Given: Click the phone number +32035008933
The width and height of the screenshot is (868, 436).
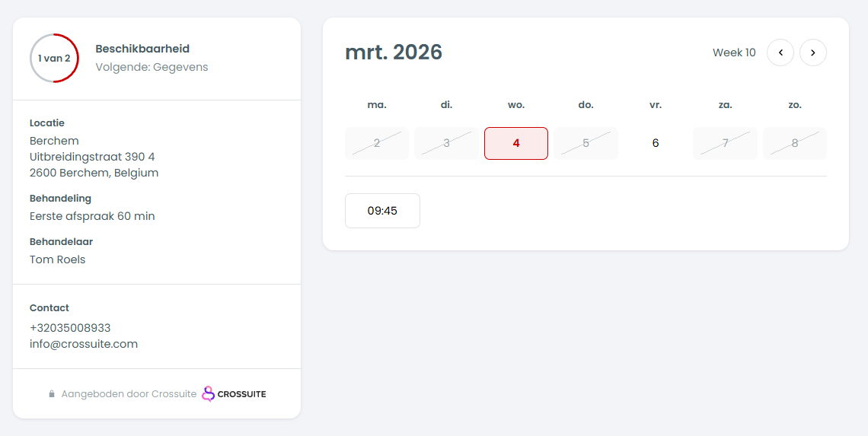Looking at the screenshot, I should pos(70,328).
